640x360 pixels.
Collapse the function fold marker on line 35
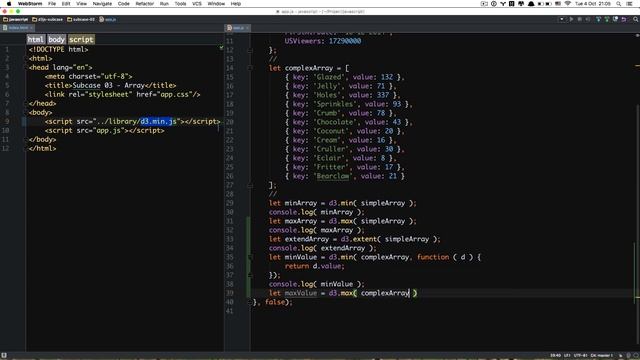pos(250,257)
